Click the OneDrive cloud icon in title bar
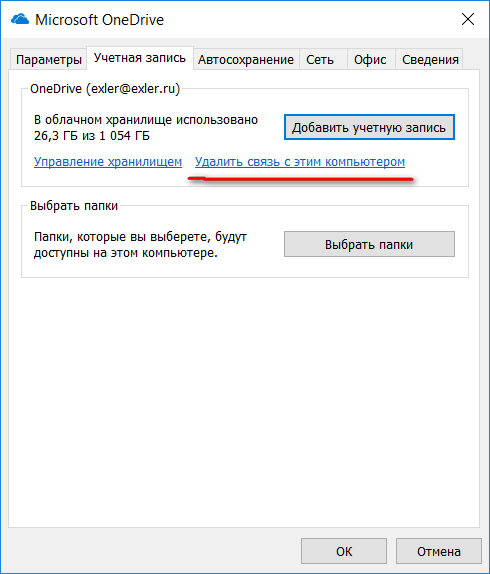Viewport: 490px width, 574px height. click(20, 19)
